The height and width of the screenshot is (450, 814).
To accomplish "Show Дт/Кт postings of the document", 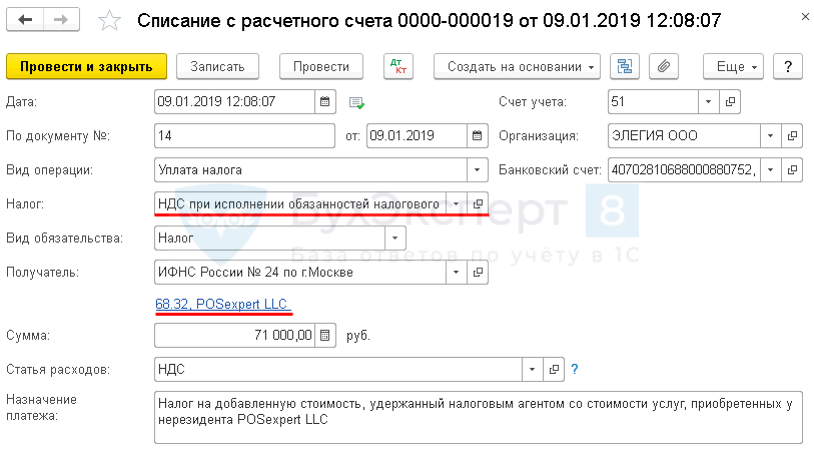I will [398, 66].
